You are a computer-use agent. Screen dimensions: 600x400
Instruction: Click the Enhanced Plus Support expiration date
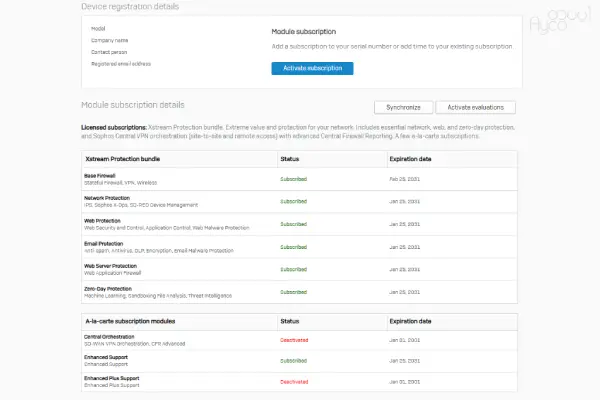coord(404,382)
